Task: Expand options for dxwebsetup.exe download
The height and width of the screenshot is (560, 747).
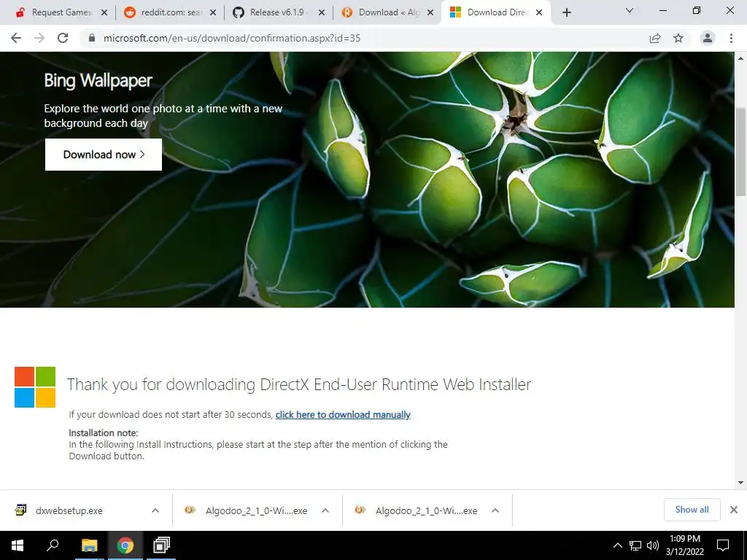Action: tap(155, 510)
